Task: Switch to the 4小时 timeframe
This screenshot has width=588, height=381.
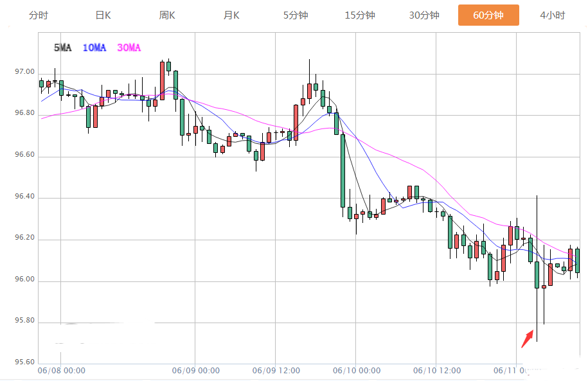Action: [x=552, y=15]
